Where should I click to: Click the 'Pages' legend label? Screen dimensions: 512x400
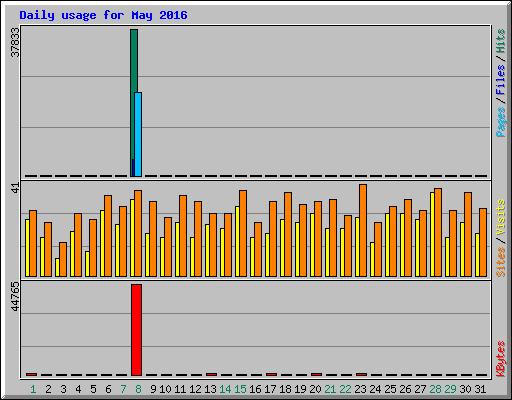(500, 122)
